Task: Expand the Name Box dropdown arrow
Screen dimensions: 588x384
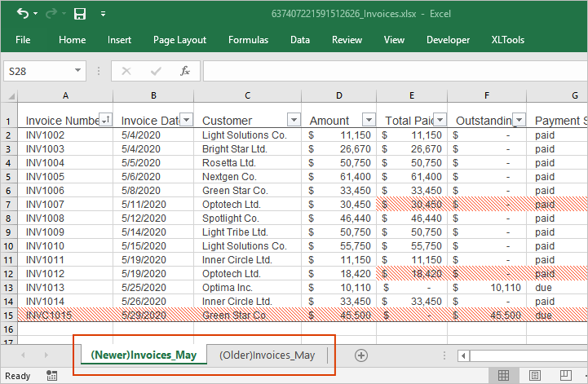Action: point(77,71)
